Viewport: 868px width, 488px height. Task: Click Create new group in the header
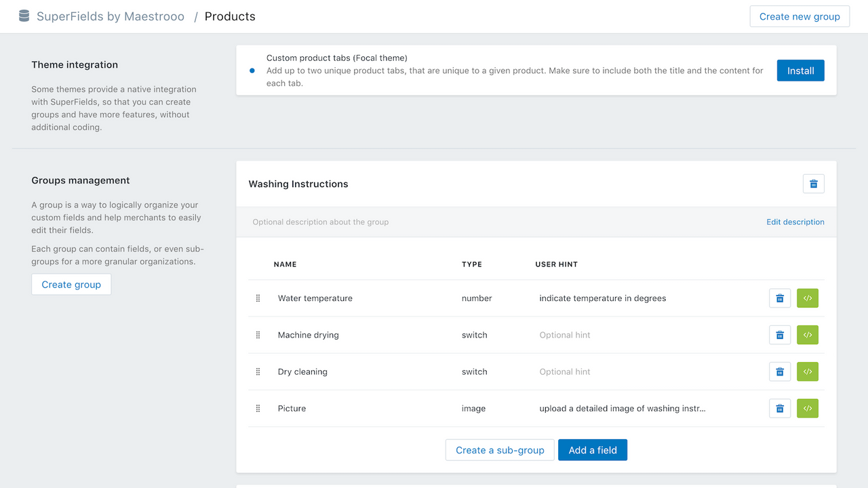(800, 16)
